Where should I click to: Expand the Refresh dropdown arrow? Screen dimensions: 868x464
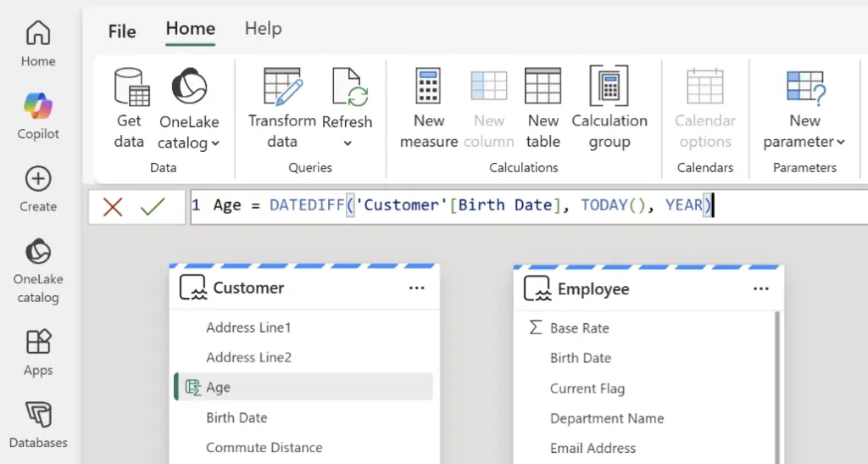(347, 143)
